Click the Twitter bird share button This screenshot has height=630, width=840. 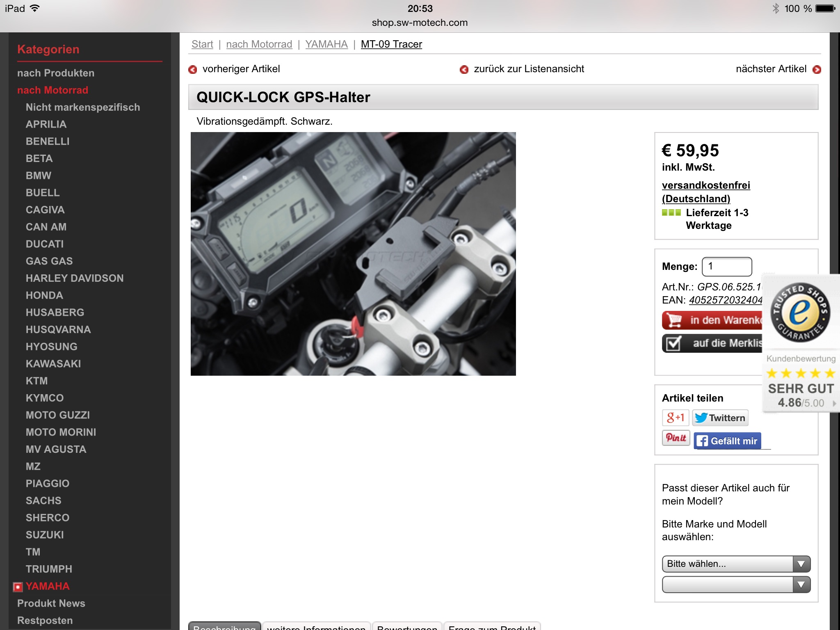[720, 418]
